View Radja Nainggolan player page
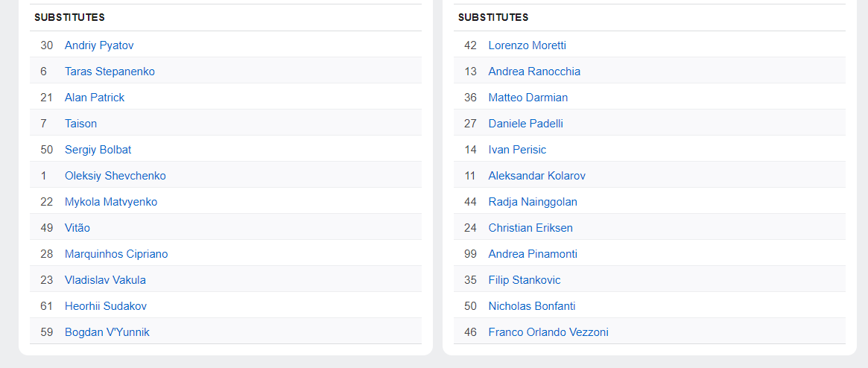This screenshot has width=868, height=368. (x=533, y=201)
